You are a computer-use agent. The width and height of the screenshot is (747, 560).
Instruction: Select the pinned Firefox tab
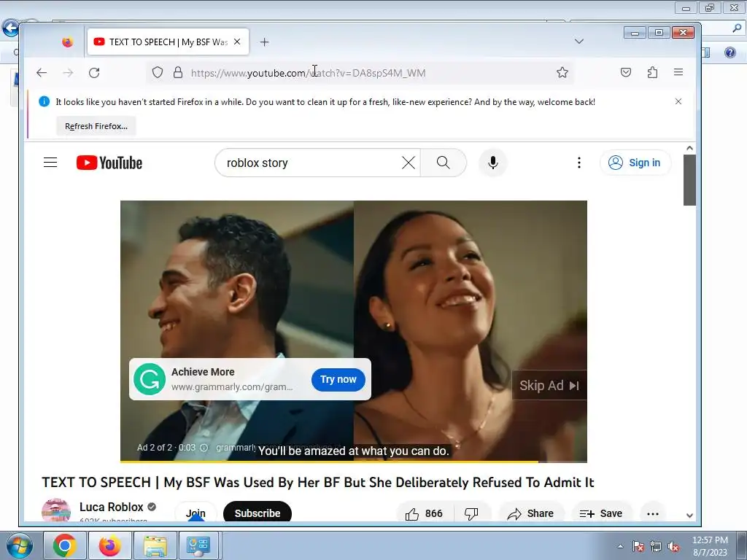tap(68, 42)
